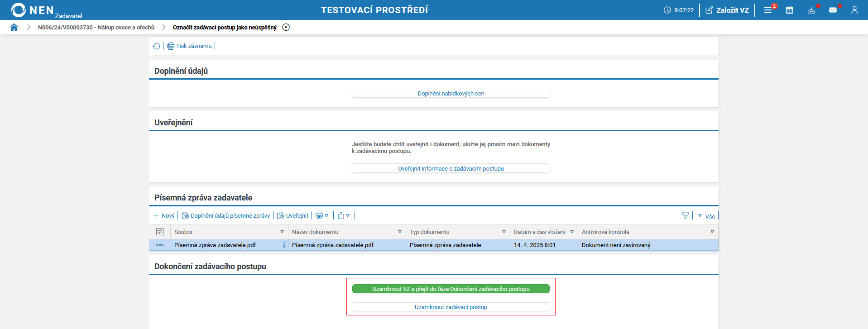Click the home icon in breadcrumb
The width and height of the screenshot is (868, 329).
[14, 27]
